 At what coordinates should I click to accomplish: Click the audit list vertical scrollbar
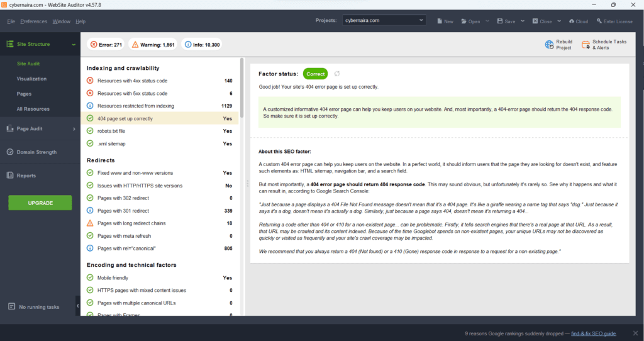tap(242, 87)
